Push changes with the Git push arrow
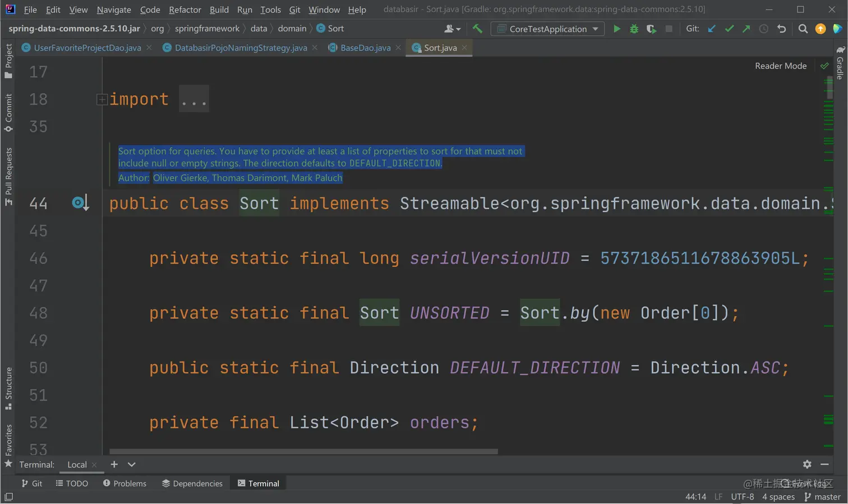The height and width of the screenshot is (504, 848). [746, 29]
